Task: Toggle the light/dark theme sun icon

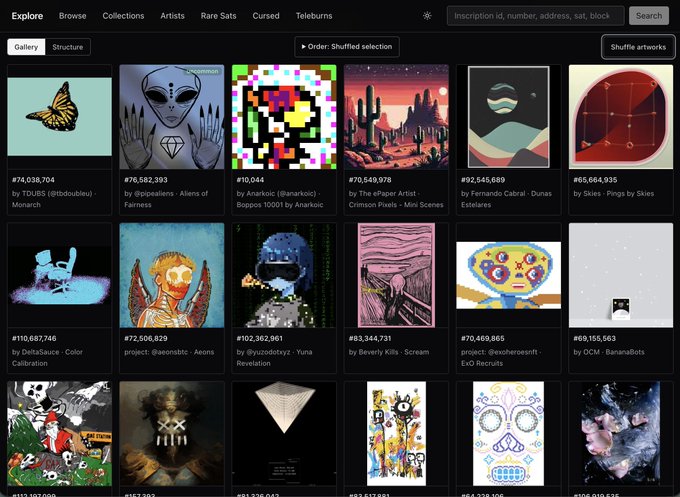Action: point(427,16)
